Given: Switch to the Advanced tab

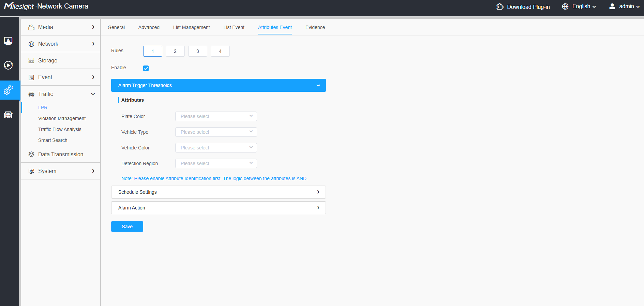Looking at the screenshot, I should pos(149,27).
